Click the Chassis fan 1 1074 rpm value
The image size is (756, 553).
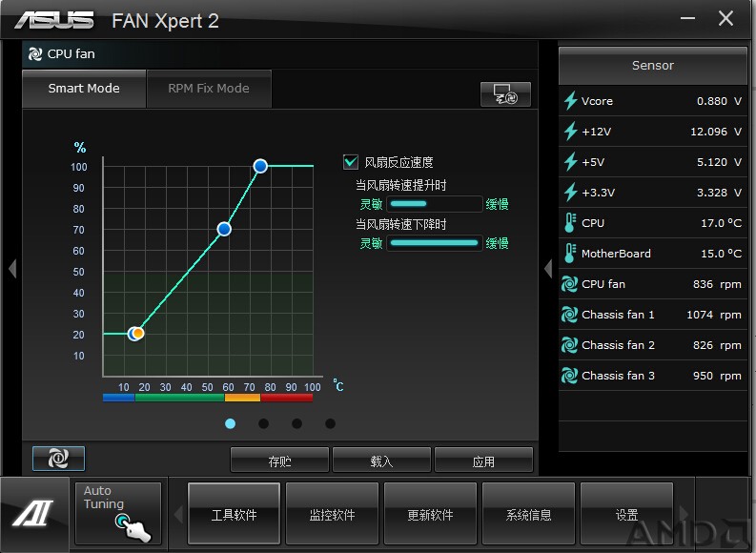[714, 315]
